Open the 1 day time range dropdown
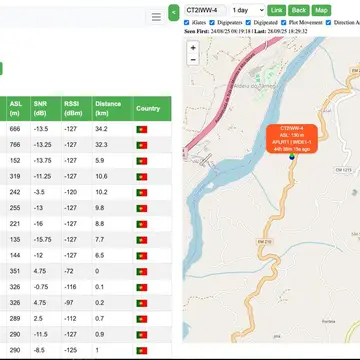This screenshot has width=360, height=360. [x=247, y=10]
